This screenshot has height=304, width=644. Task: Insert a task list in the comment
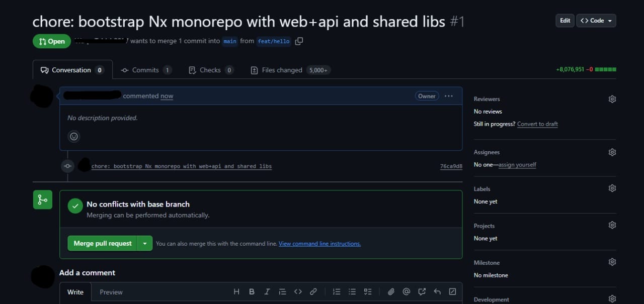(368, 291)
